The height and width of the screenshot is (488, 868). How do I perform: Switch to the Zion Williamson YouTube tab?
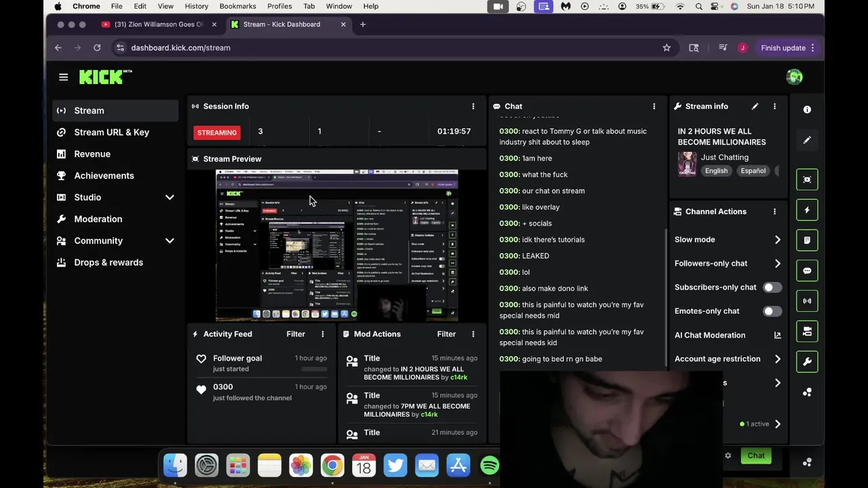[159, 24]
